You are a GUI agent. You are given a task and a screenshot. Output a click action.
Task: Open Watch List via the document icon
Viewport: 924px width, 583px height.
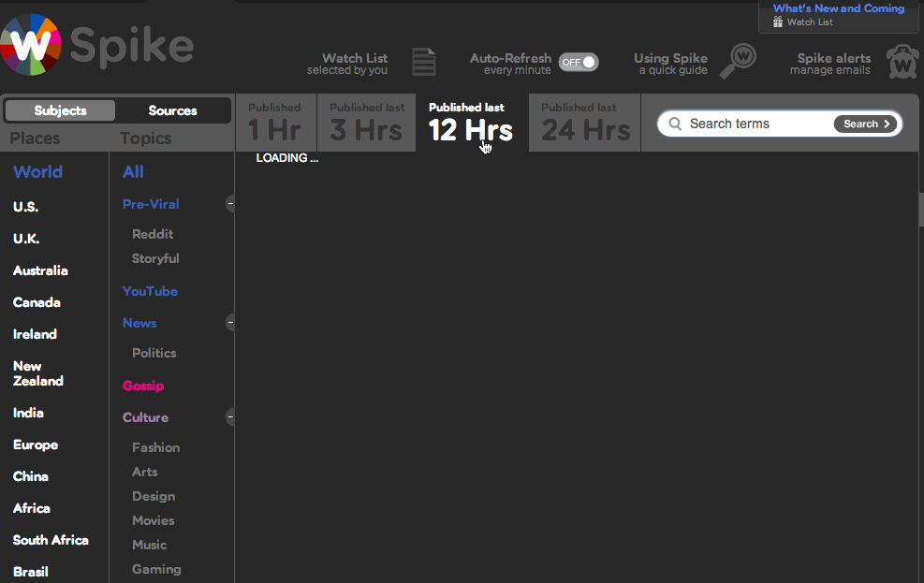423,62
